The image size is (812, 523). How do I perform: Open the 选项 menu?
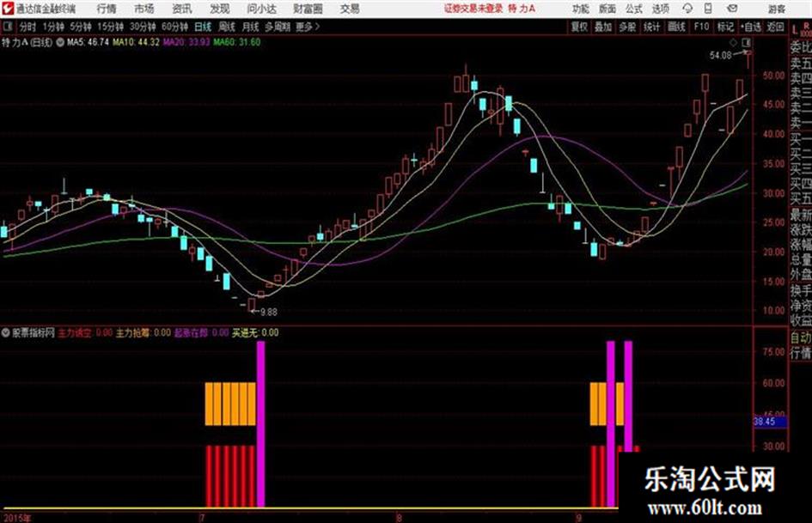[660, 9]
